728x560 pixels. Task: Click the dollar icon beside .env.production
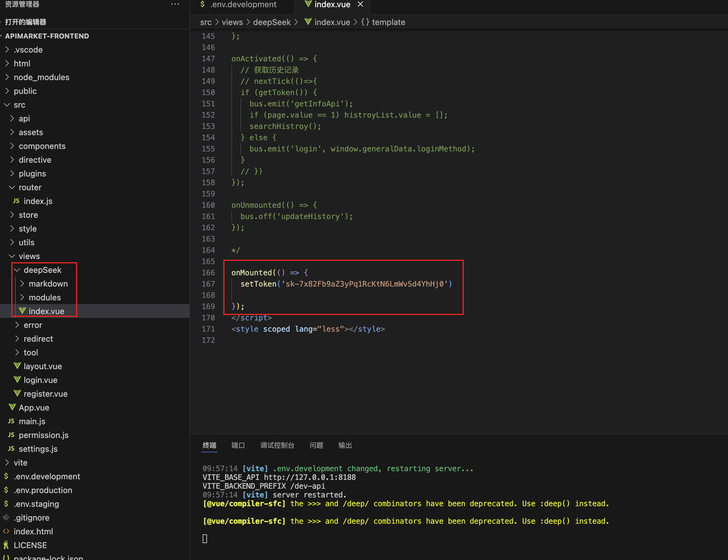6,490
